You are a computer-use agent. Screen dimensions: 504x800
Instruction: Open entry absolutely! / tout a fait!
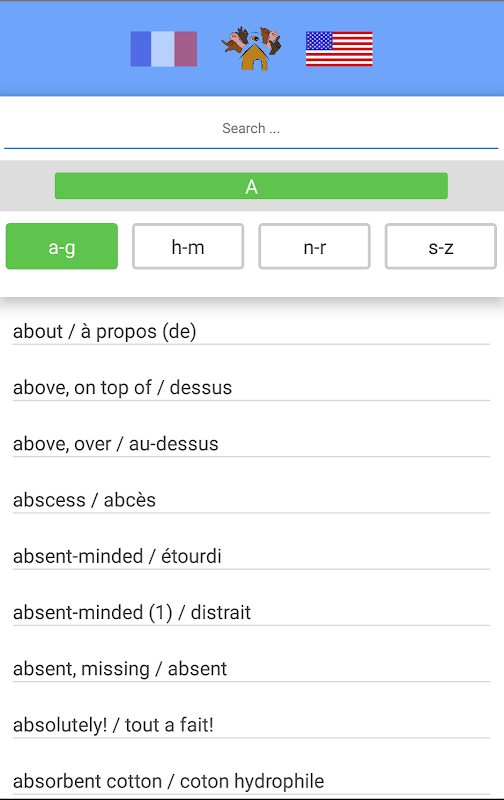(x=251, y=725)
